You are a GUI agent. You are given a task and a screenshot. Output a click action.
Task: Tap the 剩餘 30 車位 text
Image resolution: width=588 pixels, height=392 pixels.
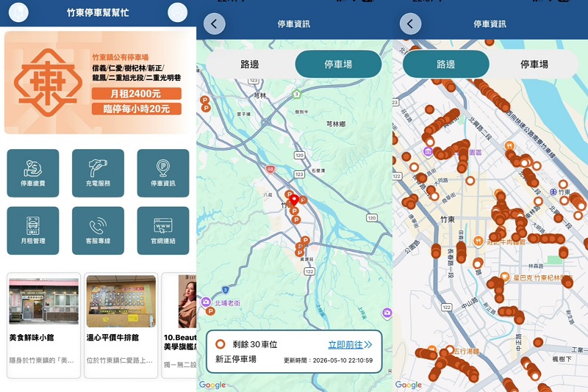click(255, 344)
